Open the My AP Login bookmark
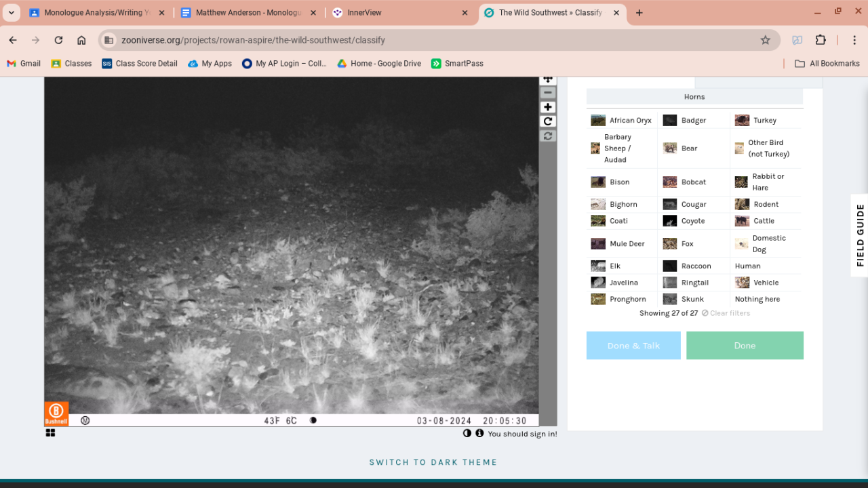Image resolution: width=868 pixels, height=488 pixels. click(285, 64)
